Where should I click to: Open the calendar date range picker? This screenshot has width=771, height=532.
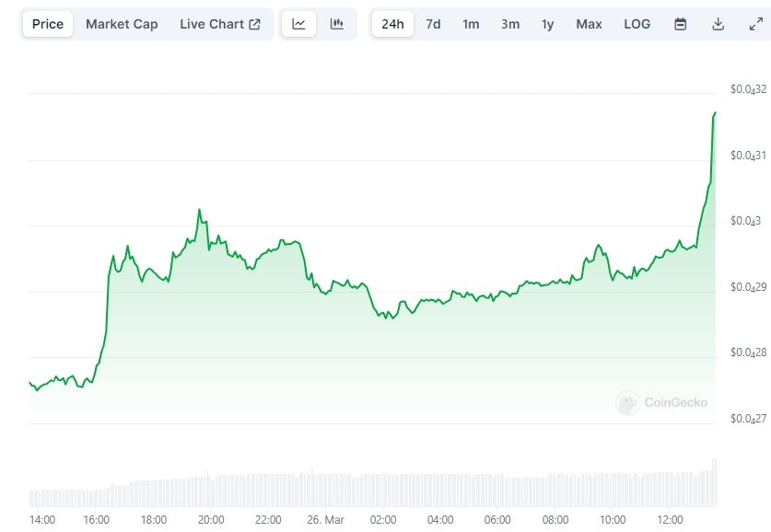point(681,24)
